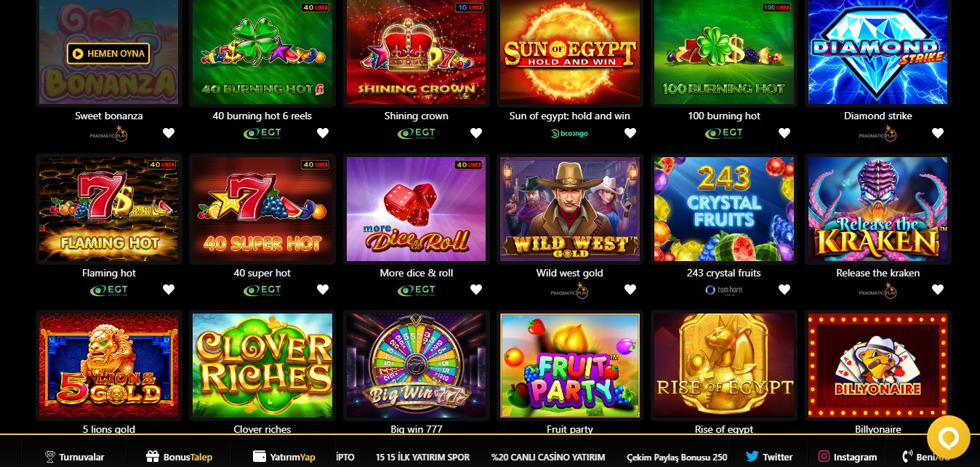Favorite Sweet bonanza with its heart icon

click(169, 133)
